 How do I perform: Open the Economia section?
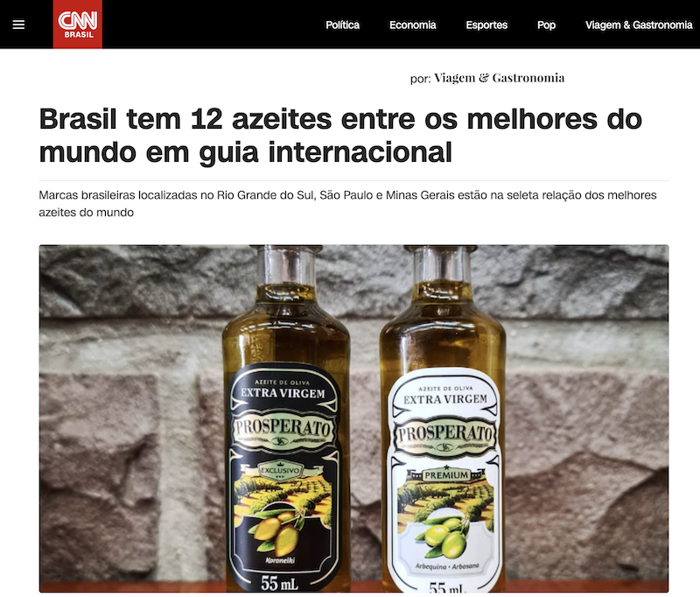click(412, 25)
